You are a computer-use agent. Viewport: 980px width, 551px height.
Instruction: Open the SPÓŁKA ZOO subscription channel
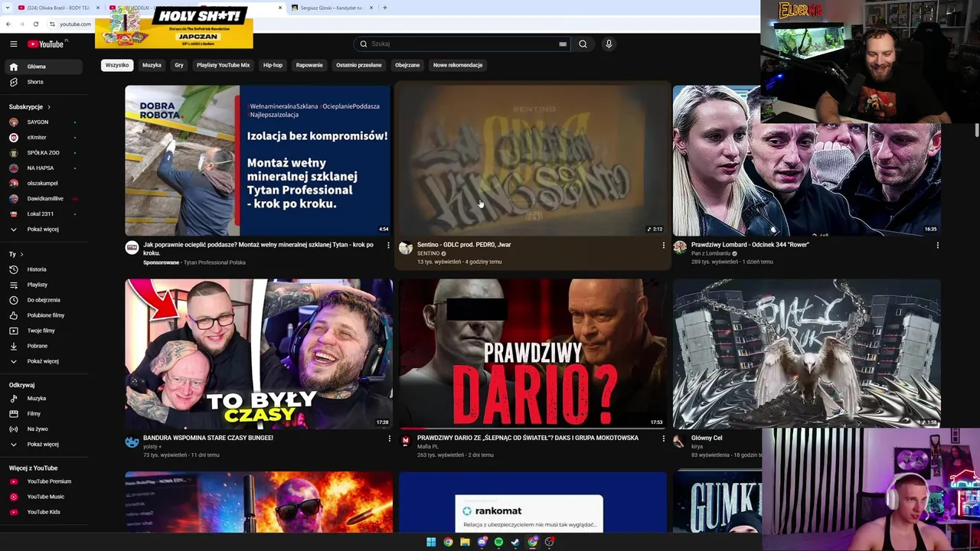[44, 153]
